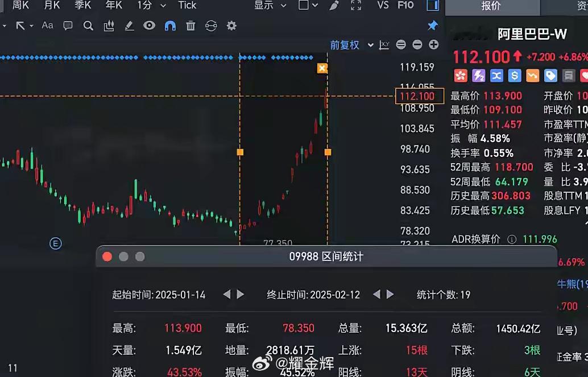The height and width of the screenshot is (377, 588).
Task: Select the Tick chart tab
Action: coord(187,5)
